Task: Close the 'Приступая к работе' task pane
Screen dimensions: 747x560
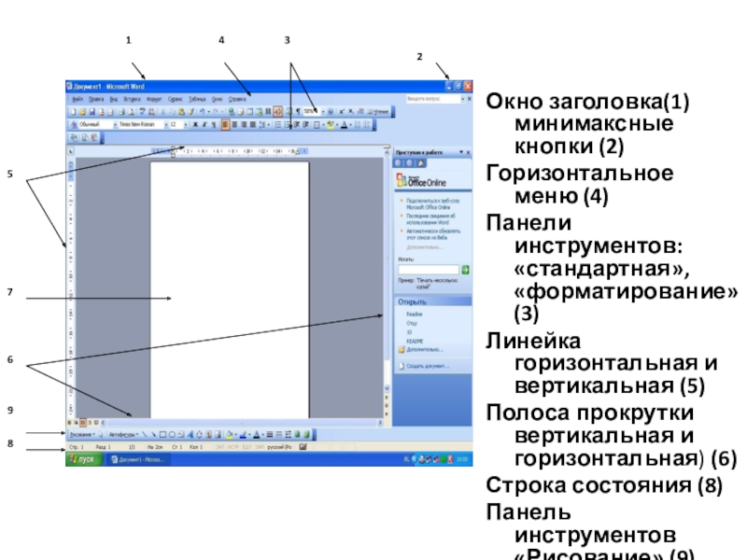Action: (x=469, y=152)
